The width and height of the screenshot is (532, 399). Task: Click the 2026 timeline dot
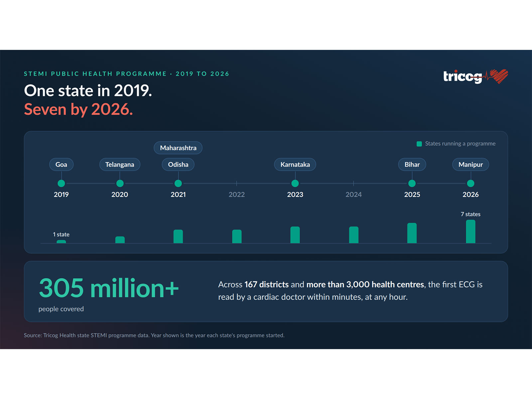click(x=470, y=183)
